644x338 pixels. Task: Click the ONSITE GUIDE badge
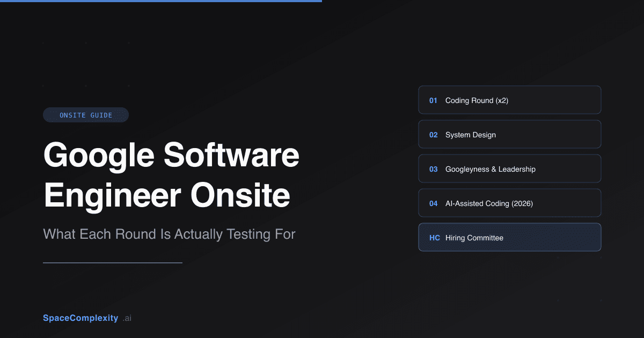pos(86,115)
